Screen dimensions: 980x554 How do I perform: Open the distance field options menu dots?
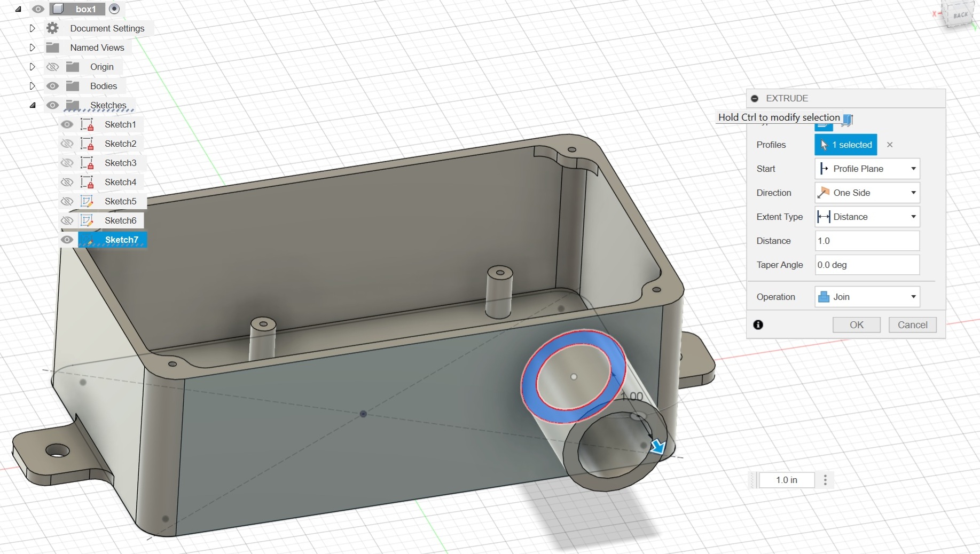pyautogui.click(x=825, y=480)
